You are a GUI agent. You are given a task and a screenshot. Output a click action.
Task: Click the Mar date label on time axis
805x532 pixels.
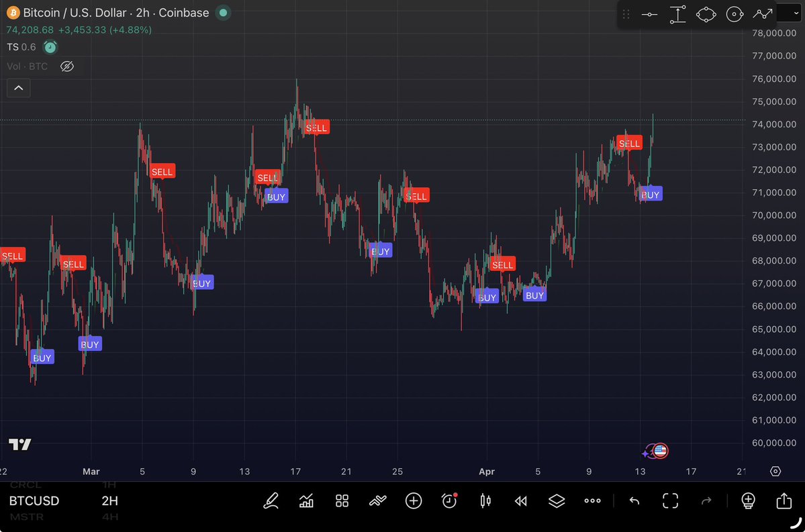(91, 472)
